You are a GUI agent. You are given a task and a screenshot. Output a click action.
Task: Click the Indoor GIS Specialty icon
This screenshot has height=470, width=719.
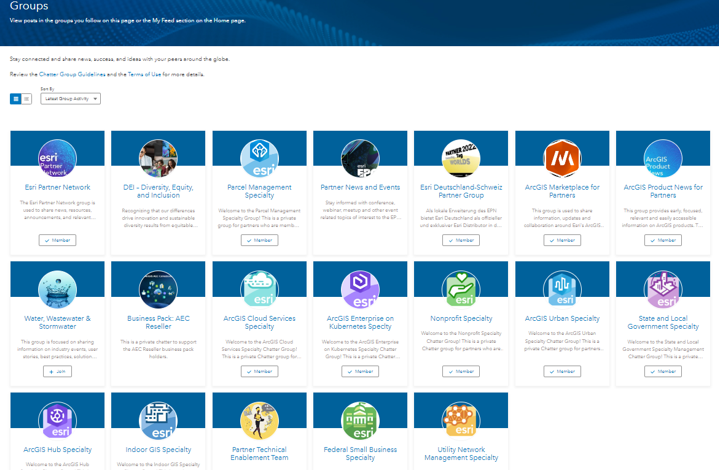158,420
